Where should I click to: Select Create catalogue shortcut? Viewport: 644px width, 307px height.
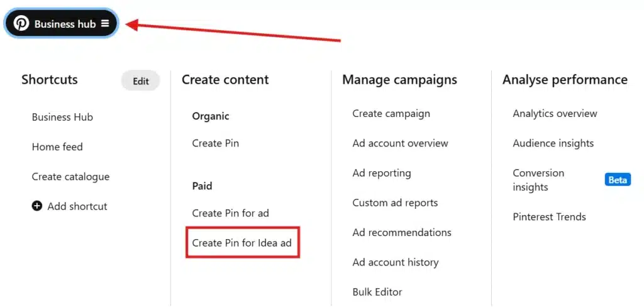tap(70, 177)
